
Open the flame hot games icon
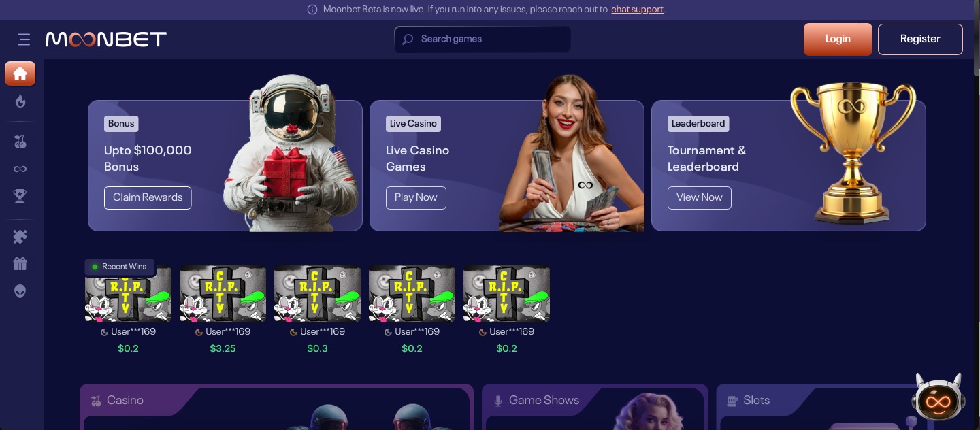coord(20,101)
